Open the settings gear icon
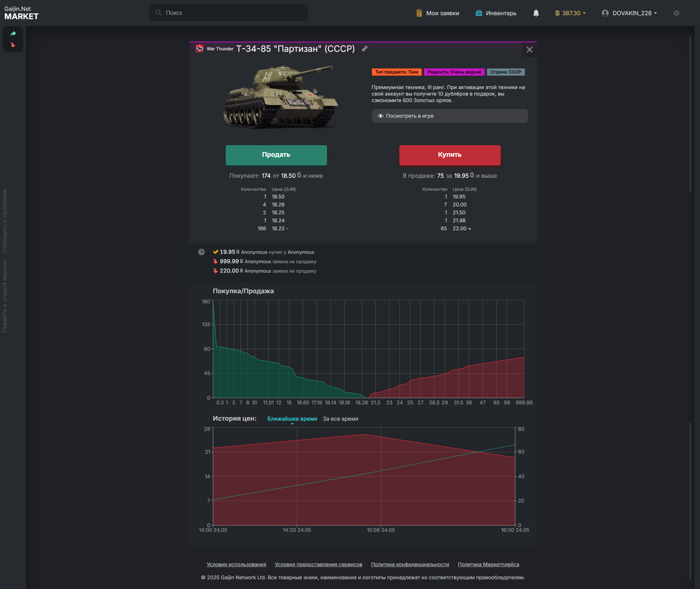This screenshot has height=589, width=700. point(676,13)
